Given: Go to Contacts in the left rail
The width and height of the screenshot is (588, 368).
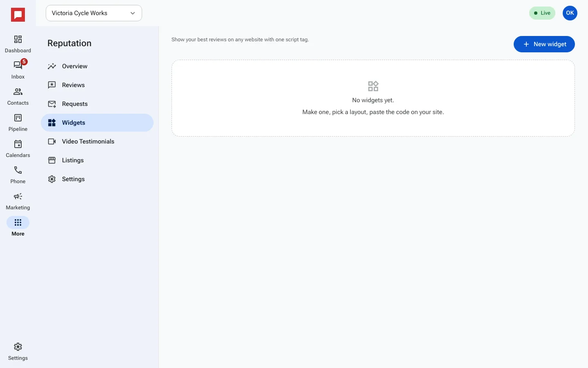Looking at the screenshot, I should (18, 96).
